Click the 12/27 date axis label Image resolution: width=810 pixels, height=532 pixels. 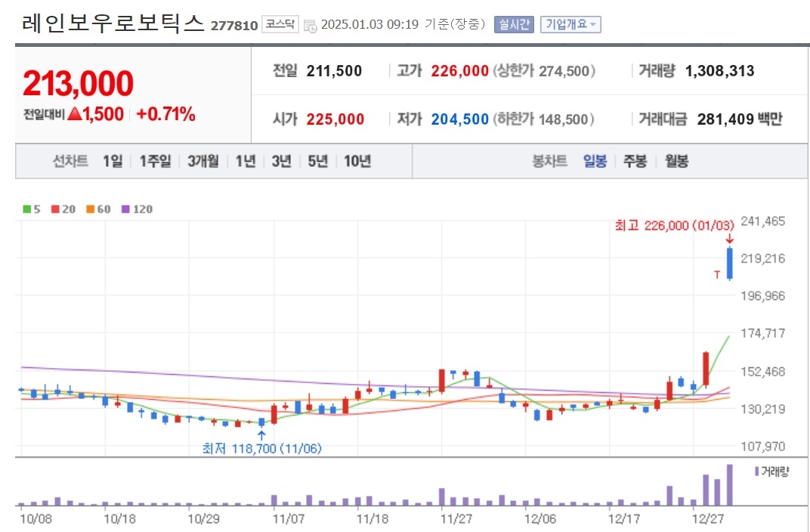(708, 519)
